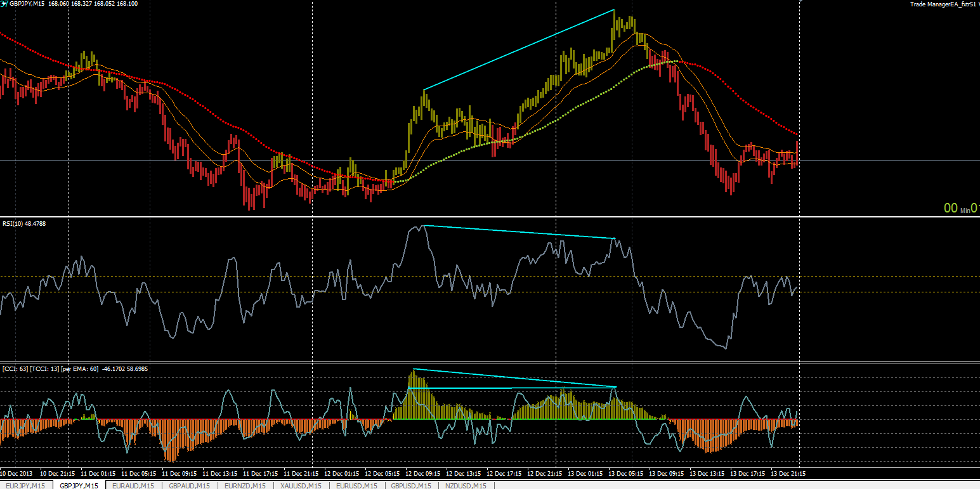Viewport: 980px width, 489px height.
Task: Click the 13 Dec 01:15 time label
Action: coord(586,473)
